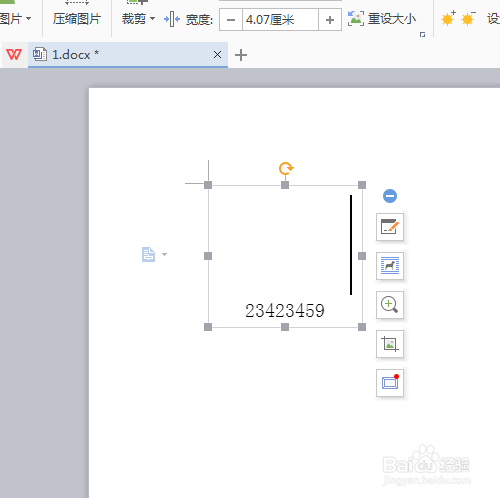Decrease width using the minus stepper
The width and height of the screenshot is (500, 498).
click(x=231, y=20)
